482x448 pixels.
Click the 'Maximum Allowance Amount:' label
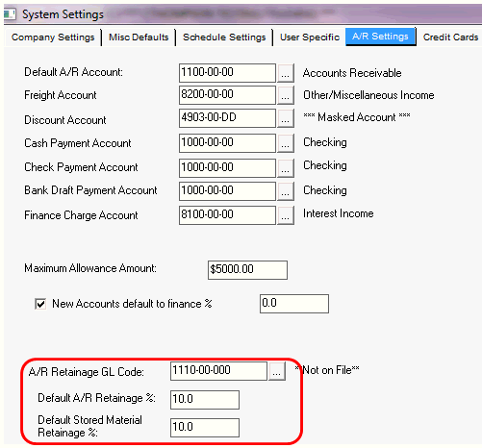click(x=90, y=268)
